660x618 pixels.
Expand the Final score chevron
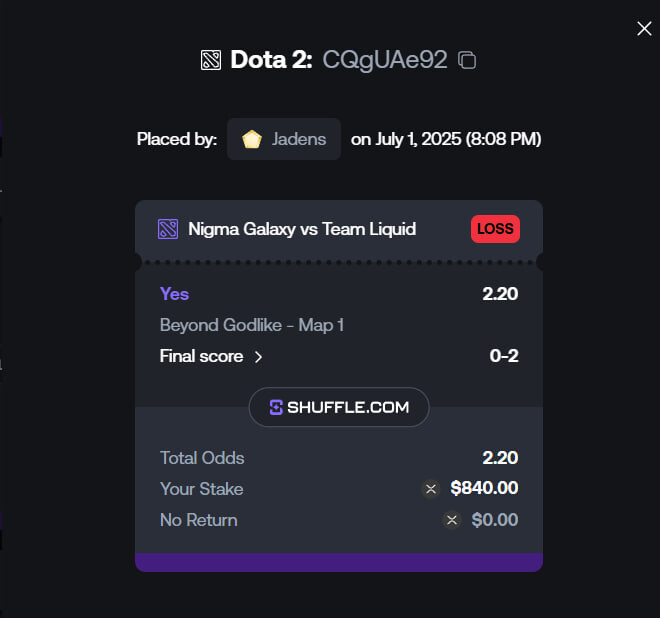[258, 357]
